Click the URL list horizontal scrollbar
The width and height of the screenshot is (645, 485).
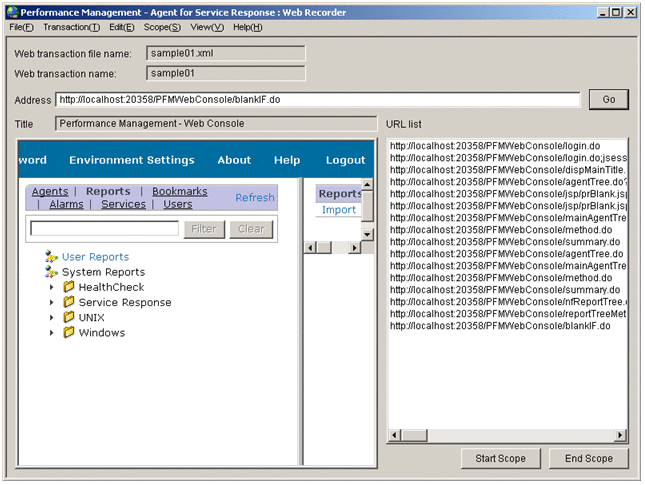[x=508, y=434]
